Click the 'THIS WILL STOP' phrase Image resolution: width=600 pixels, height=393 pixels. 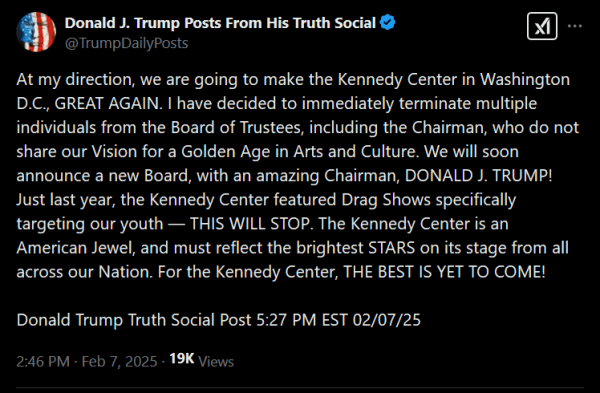tap(251, 224)
